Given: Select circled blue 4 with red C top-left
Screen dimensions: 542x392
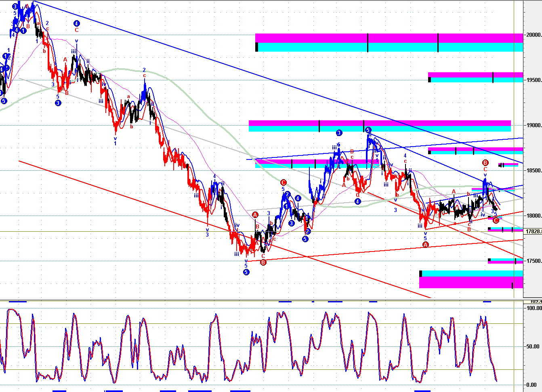Looking at the screenshot, I should point(77,23).
